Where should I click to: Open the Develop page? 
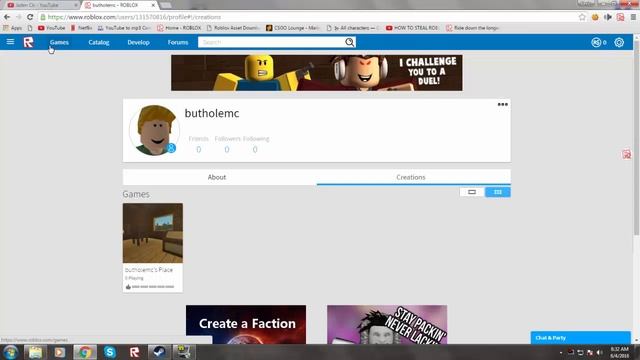tap(138, 42)
